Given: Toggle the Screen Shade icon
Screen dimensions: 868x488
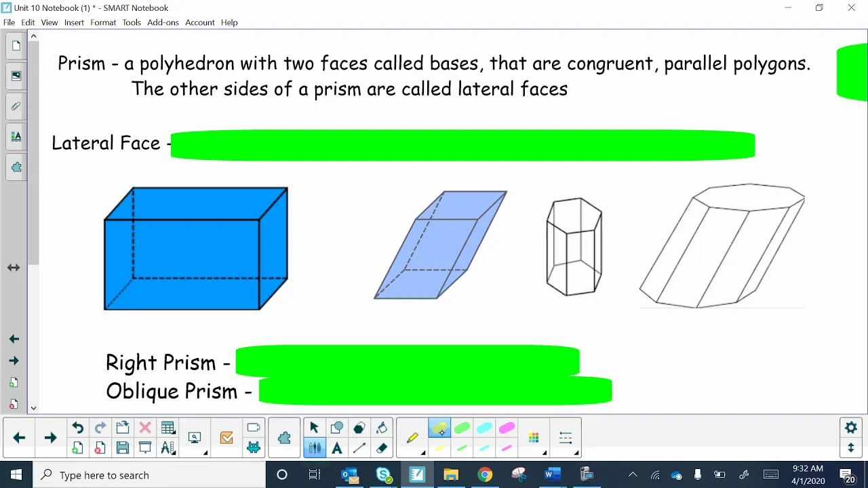Looking at the screenshot, I should (145, 448).
